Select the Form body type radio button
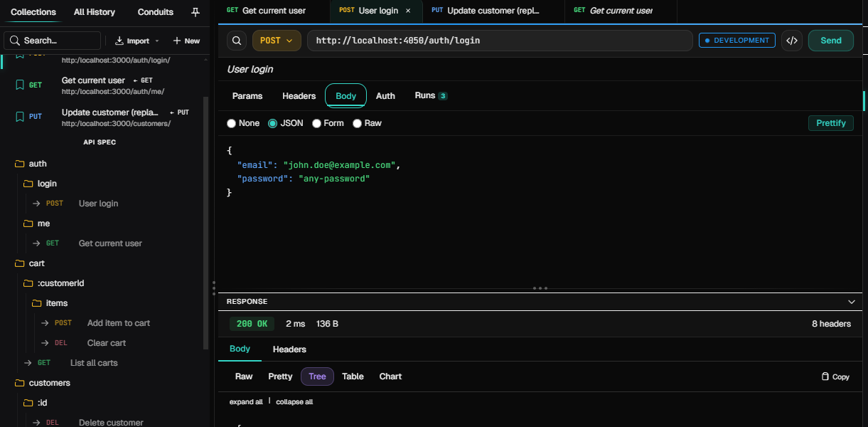 [x=316, y=122]
